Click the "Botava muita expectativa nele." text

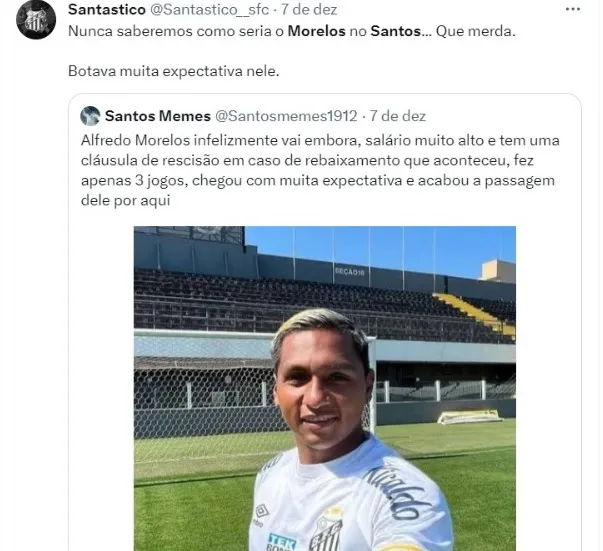[173, 71]
